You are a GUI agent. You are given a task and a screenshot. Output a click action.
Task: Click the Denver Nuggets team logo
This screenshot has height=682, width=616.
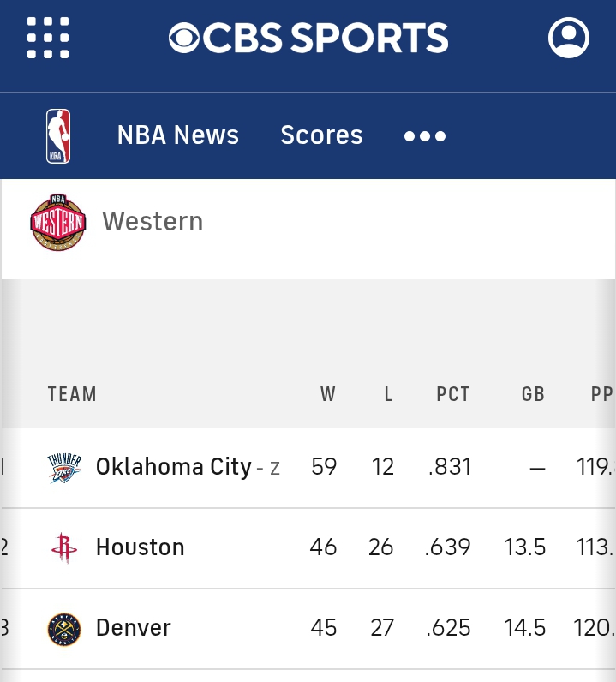[64, 629]
